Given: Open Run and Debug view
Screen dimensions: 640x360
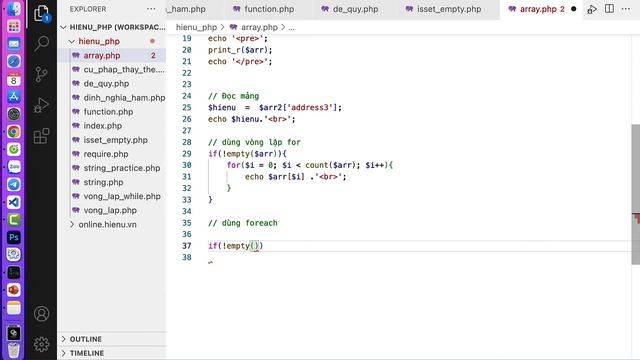Looking at the screenshot, I should (x=41, y=105).
